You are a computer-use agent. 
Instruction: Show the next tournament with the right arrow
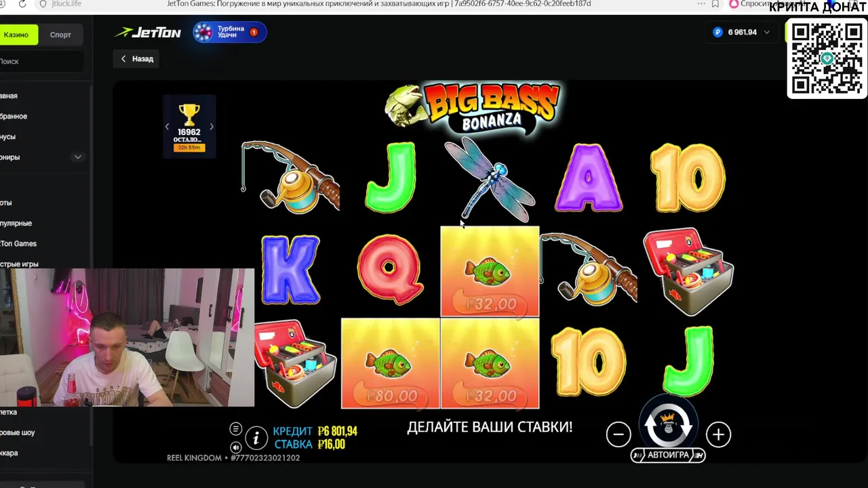211,127
